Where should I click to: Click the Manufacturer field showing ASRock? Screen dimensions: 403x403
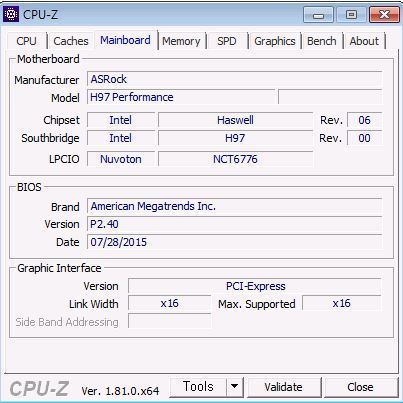[x=234, y=79]
